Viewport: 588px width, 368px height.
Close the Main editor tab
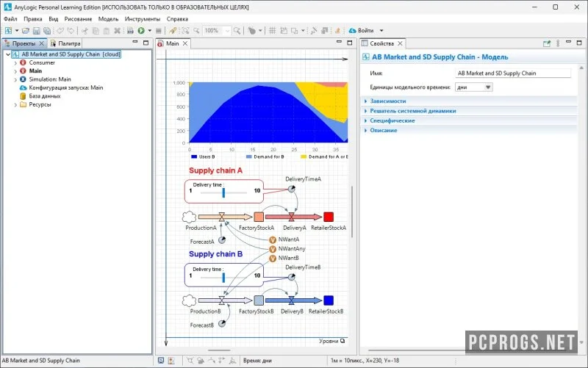pos(185,43)
